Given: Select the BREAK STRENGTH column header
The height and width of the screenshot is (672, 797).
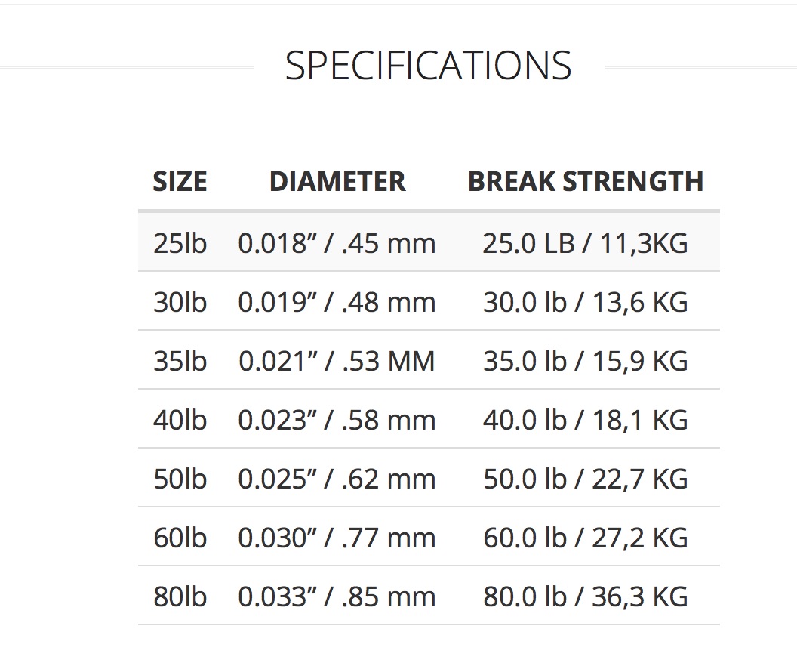Looking at the screenshot, I should coord(586,181).
